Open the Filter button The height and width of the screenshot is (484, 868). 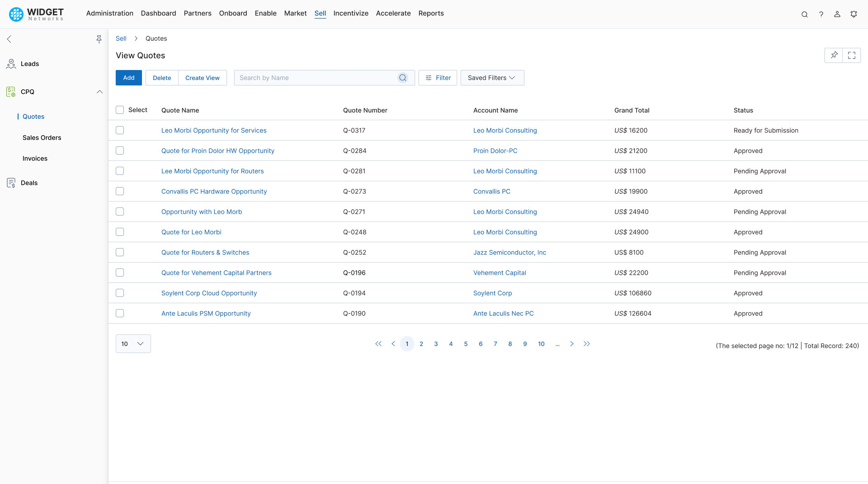click(438, 78)
